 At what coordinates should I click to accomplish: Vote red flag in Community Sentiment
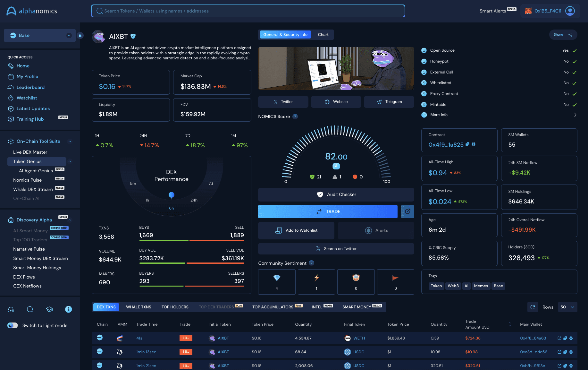tap(396, 282)
